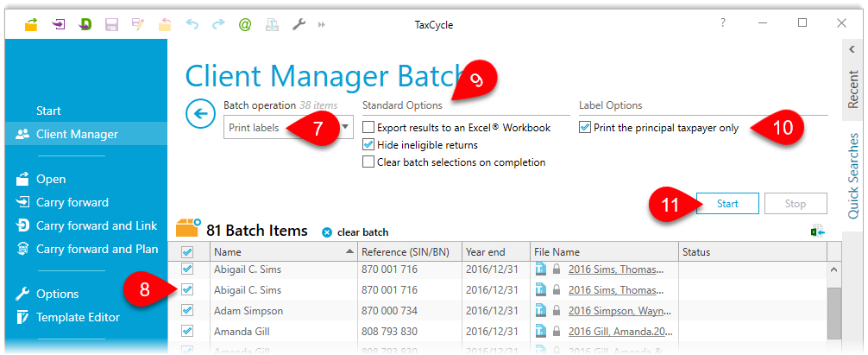
Task: Click the open file folder toolbar icon
Action: pyautogui.click(x=32, y=24)
